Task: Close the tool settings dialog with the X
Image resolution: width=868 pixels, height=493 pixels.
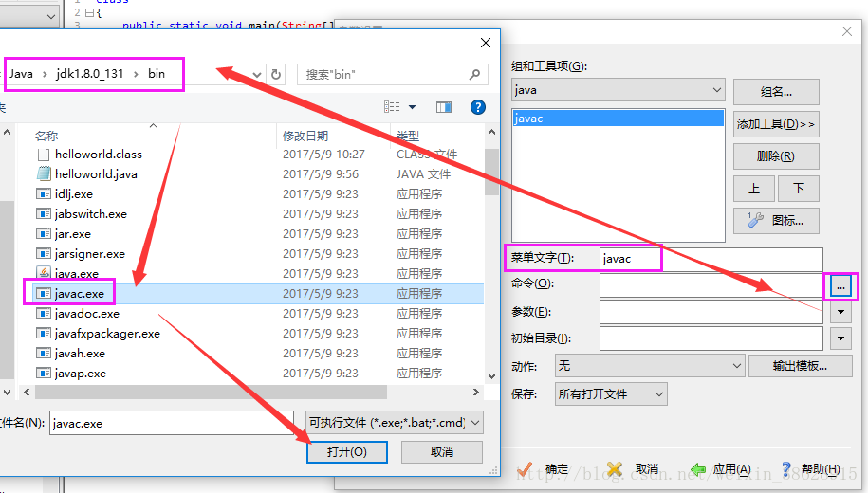Action: pyautogui.click(x=847, y=31)
